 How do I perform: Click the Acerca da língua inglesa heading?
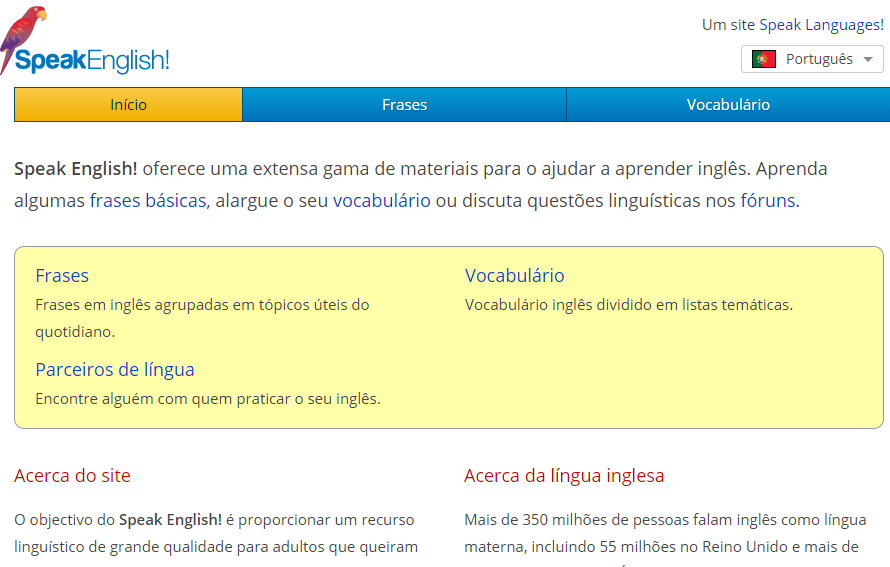pos(564,476)
